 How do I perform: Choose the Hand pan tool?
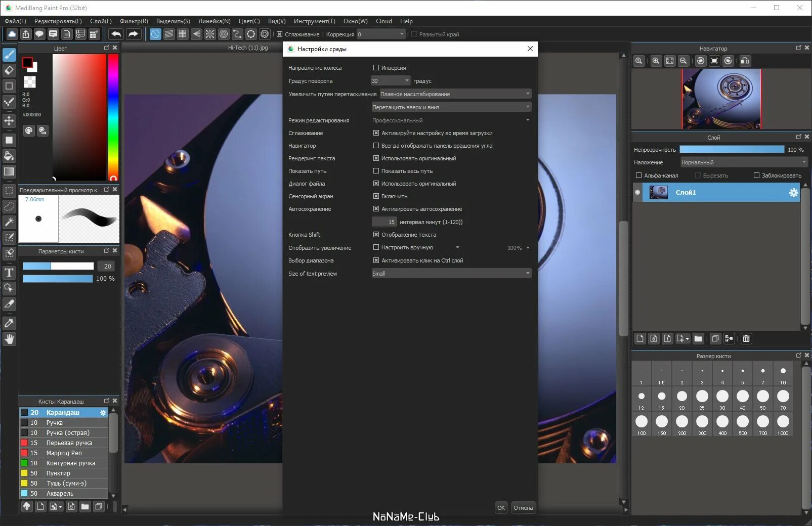point(9,339)
